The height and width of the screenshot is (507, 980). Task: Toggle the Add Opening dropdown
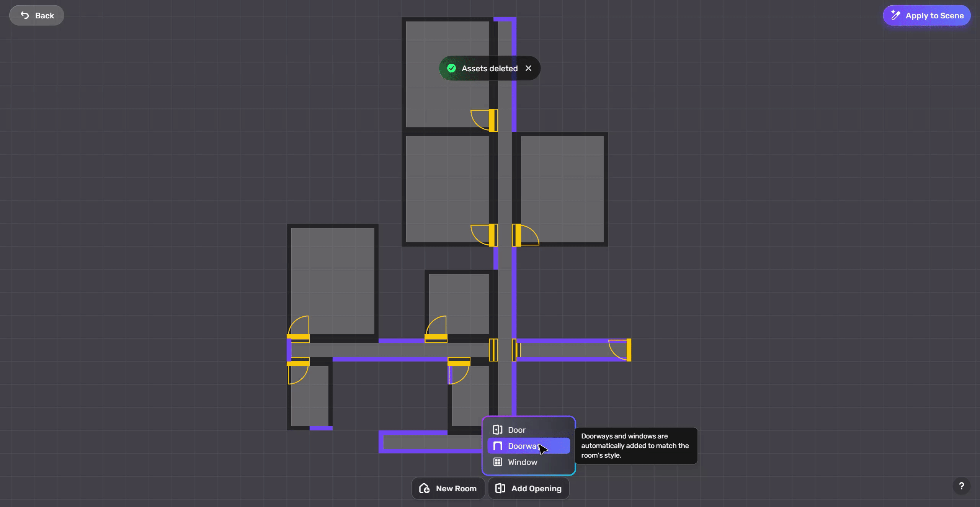point(528,489)
